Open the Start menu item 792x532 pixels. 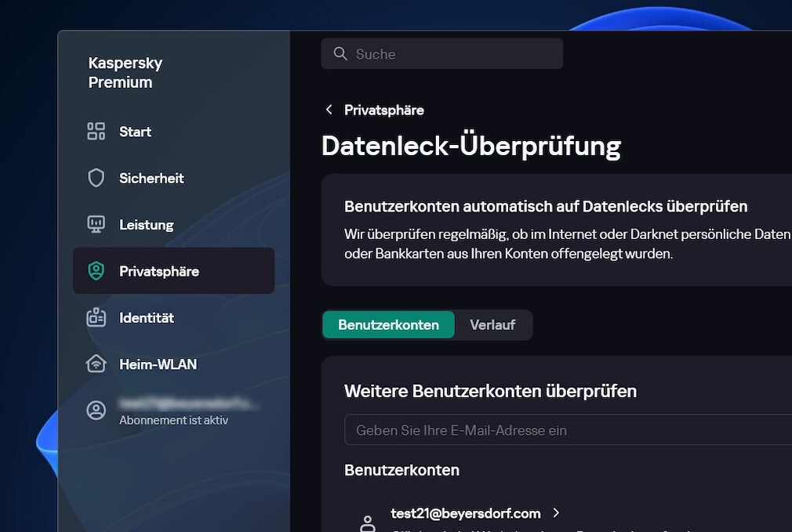tap(174, 131)
